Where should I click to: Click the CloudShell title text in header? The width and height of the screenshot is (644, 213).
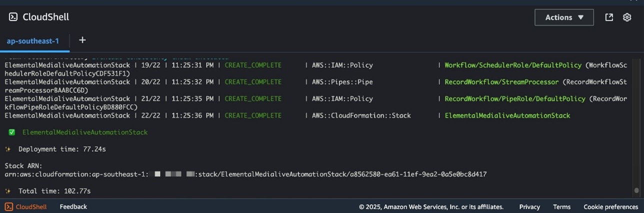click(45, 17)
